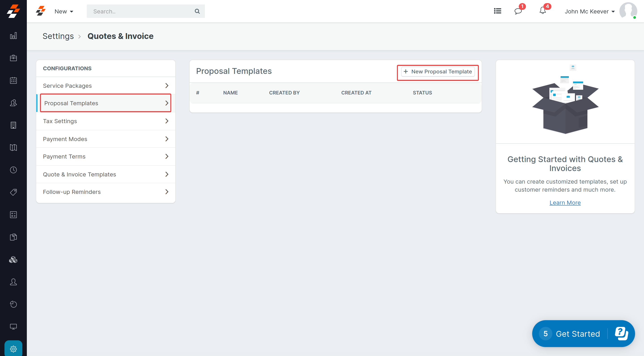Expand Service Packages chevron
This screenshot has height=356, width=644.
pos(167,86)
